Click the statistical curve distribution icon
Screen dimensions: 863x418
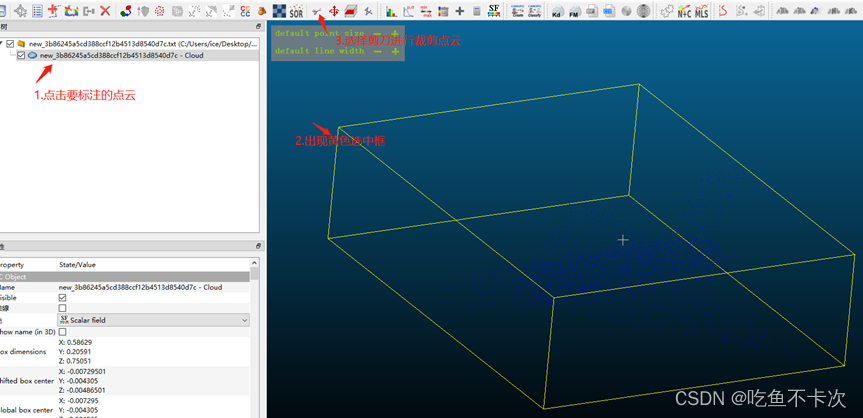pyautogui.click(x=408, y=10)
